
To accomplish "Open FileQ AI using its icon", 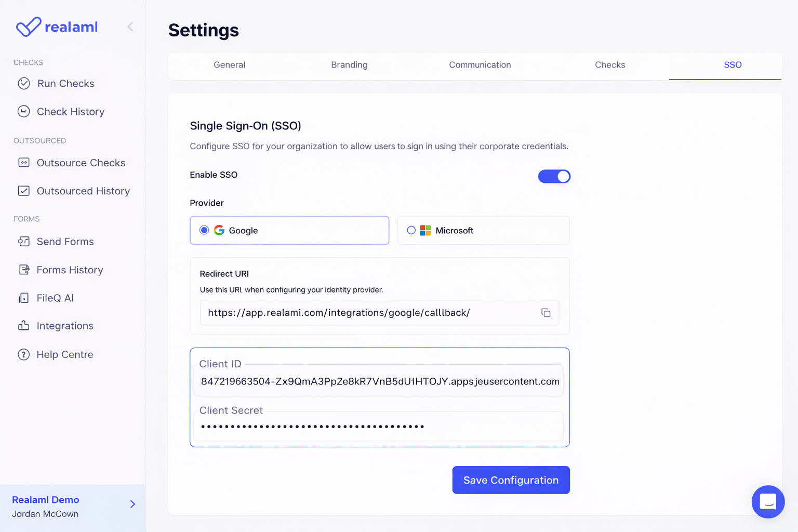I will [24, 298].
